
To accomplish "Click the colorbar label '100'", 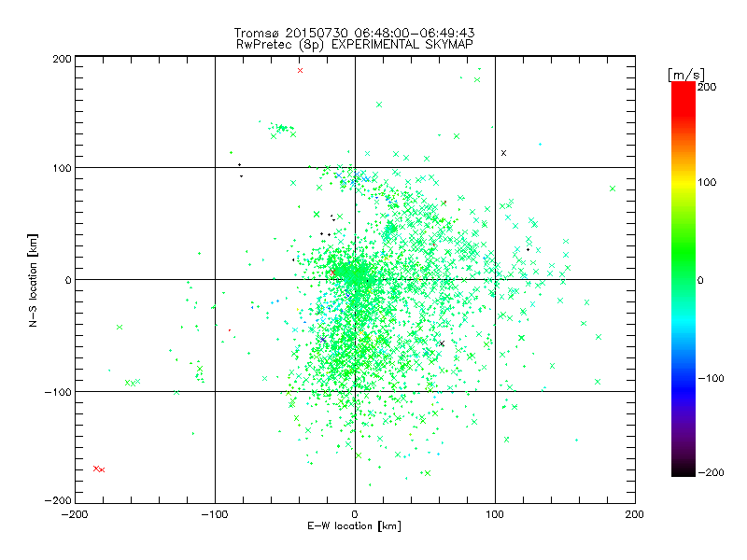I will [x=707, y=182].
